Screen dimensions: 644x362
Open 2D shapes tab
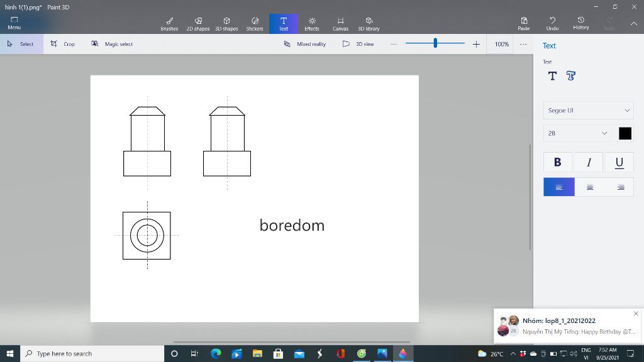[x=198, y=24]
